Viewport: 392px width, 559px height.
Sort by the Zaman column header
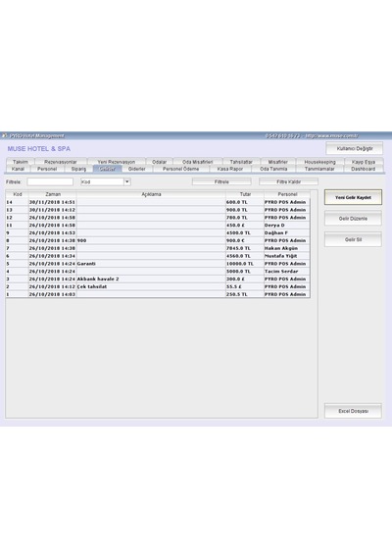53,194
